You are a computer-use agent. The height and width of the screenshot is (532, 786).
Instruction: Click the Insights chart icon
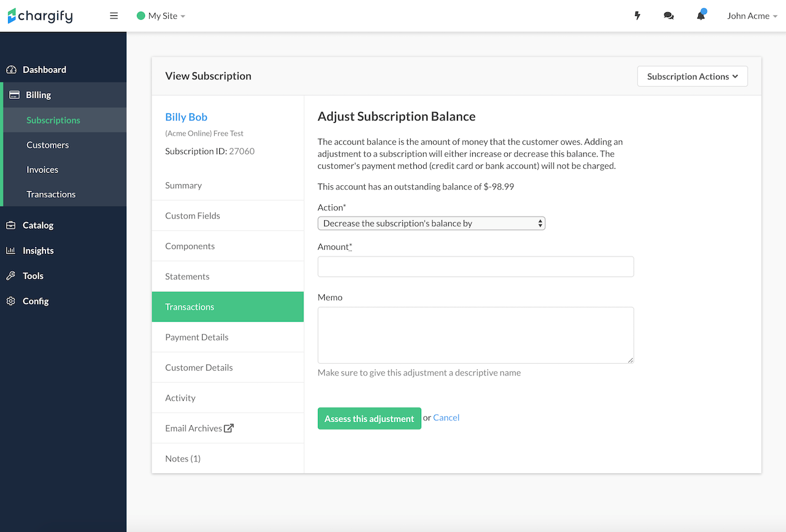(11, 250)
